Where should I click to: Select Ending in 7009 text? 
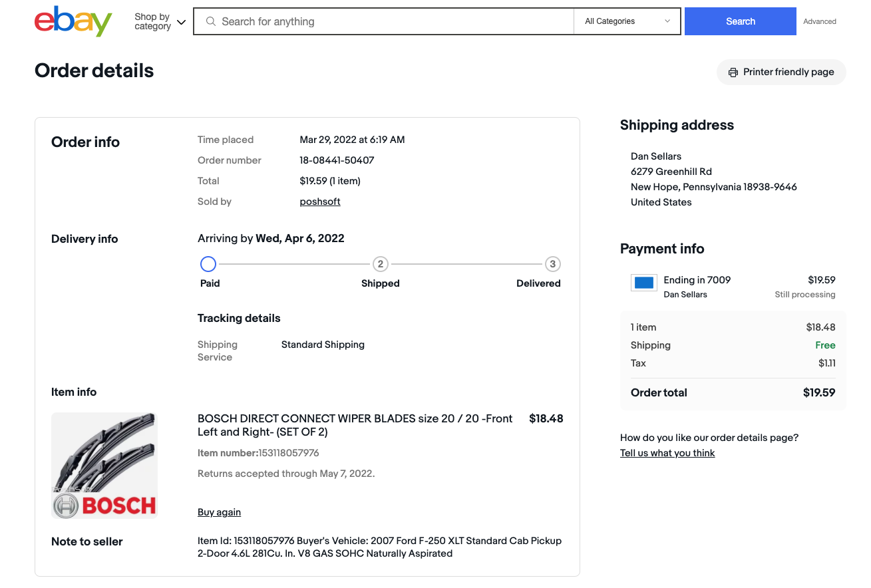[697, 280]
